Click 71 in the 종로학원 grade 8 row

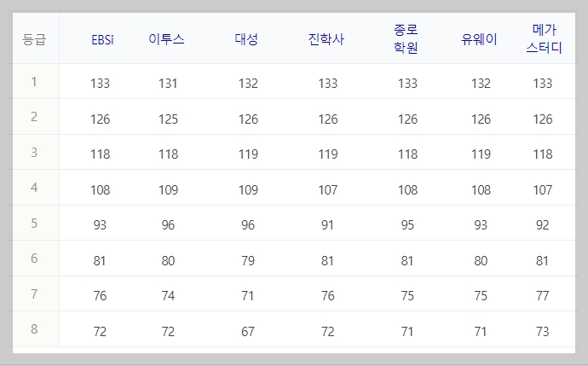pyautogui.click(x=406, y=332)
